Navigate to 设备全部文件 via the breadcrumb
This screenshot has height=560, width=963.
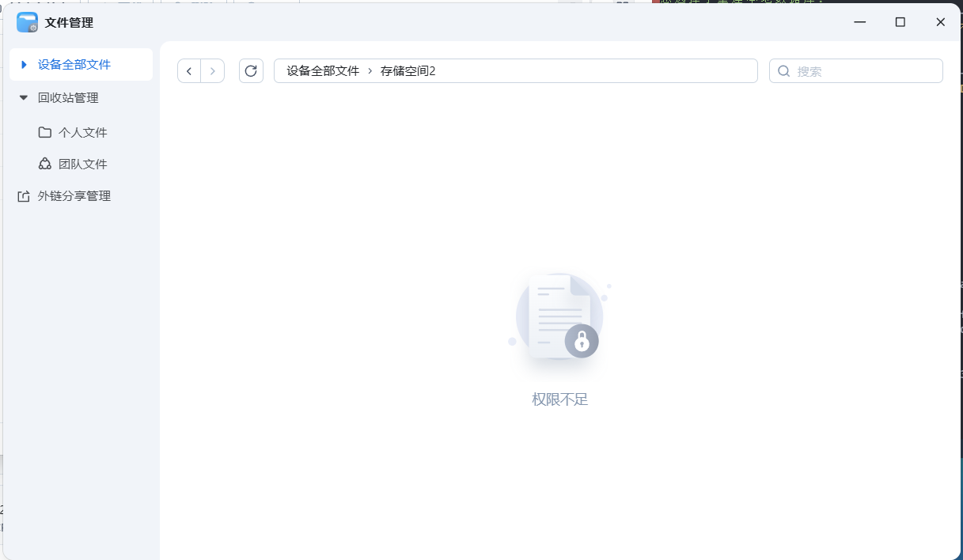[x=320, y=70]
